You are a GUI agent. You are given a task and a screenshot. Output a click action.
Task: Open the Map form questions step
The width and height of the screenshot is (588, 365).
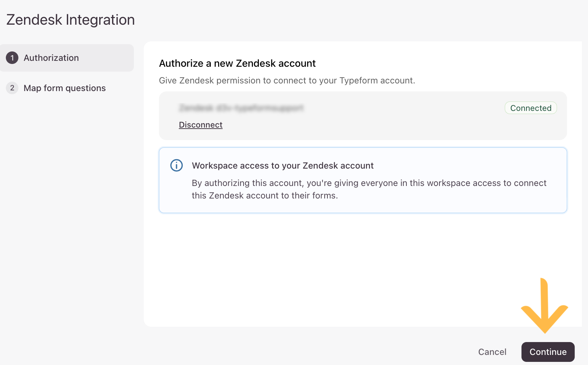[64, 88]
